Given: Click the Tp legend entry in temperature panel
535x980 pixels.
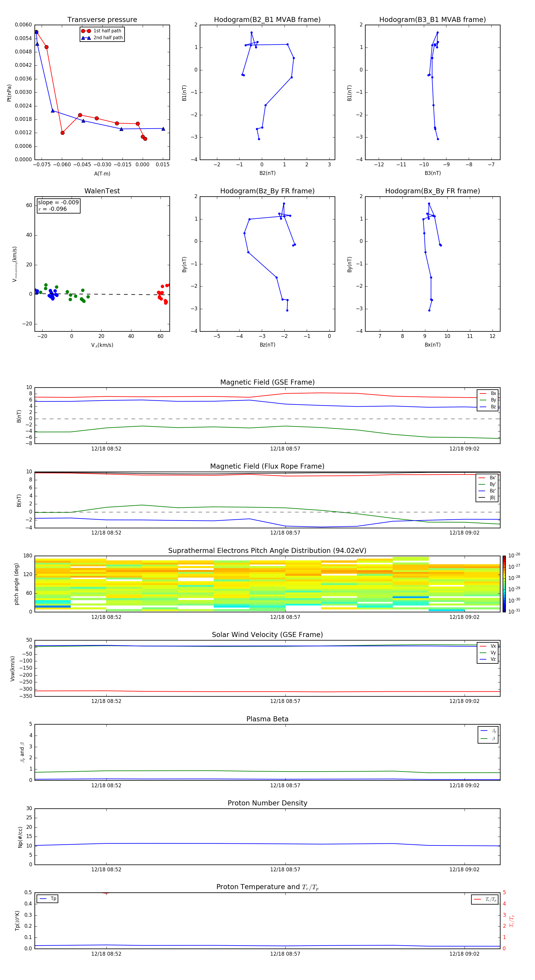Looking at the screenshot, I should coord(48,899).
